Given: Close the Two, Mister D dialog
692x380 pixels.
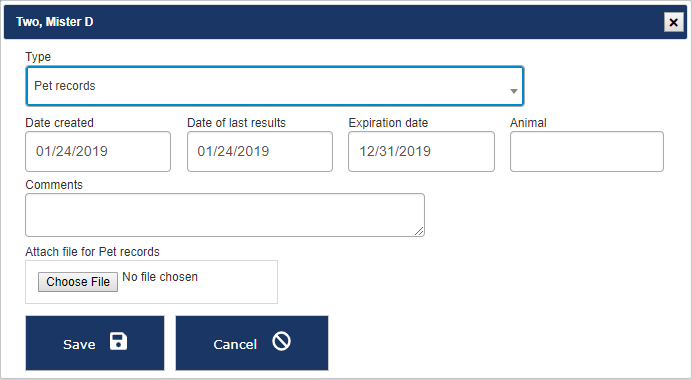Looking at the screenshot, I should click(673, 22).
